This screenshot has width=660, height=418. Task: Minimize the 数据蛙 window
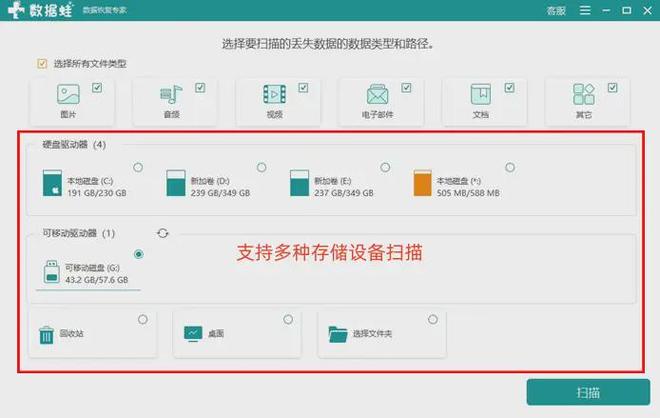pyautogui.click(x=606, y=11)
